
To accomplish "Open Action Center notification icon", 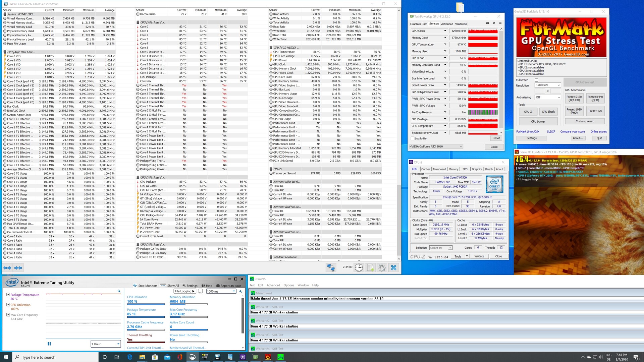I will click(636, 357).
